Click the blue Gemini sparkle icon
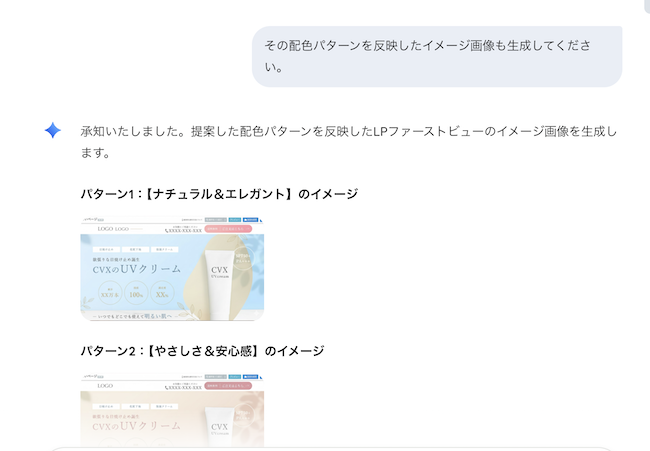650x451 pixels. tap(53, 130)
